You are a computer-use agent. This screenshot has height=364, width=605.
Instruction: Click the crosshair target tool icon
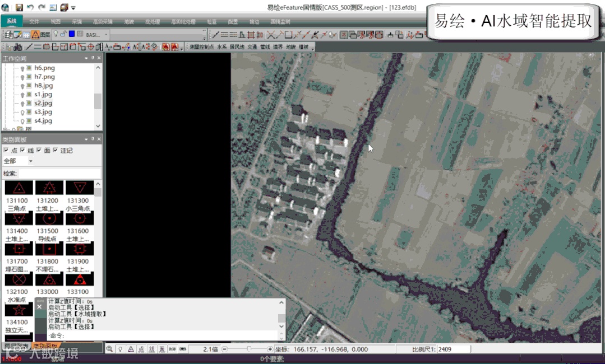point(91,47)
